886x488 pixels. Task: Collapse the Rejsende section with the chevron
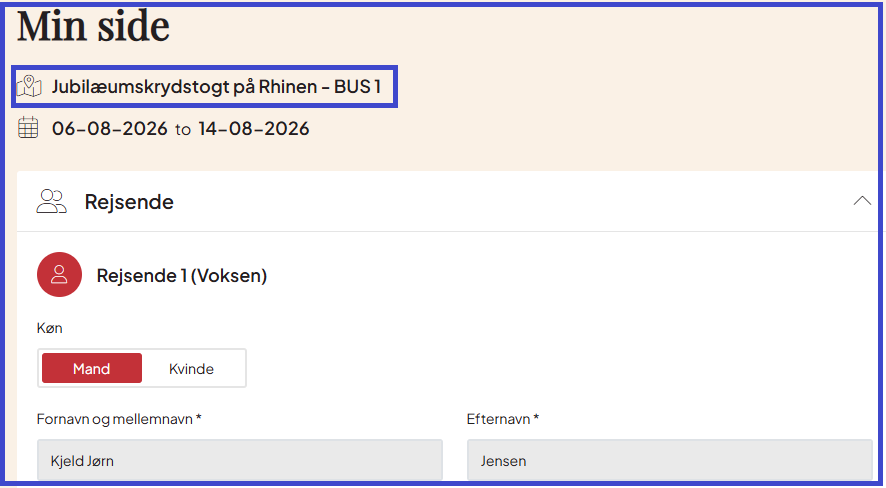click(x=862, y=201)
